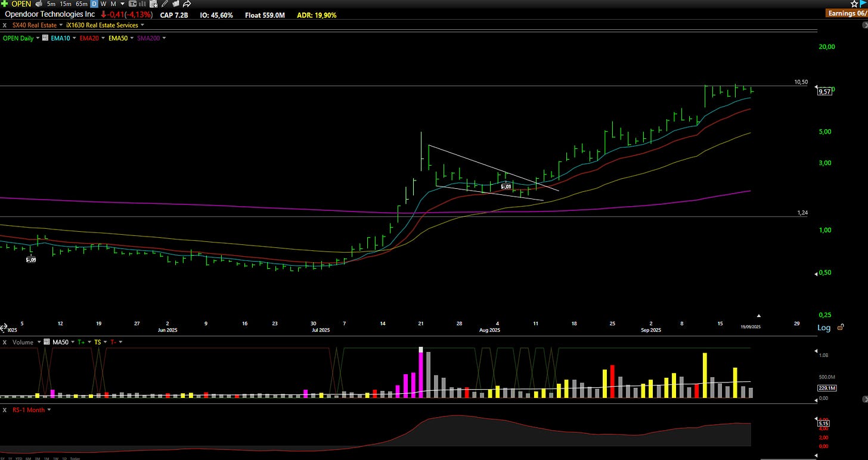Click the 20,00 price axis label
The width and height of the screenshot is (868, 460).
tap(826, 46)
